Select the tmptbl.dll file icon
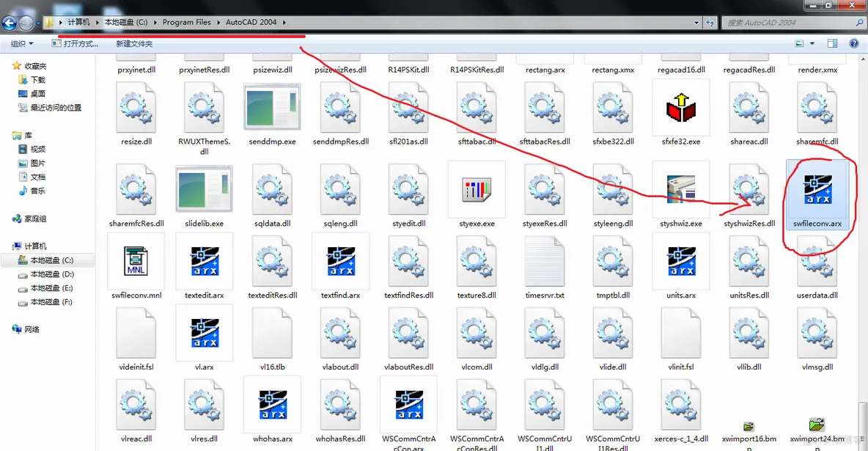 613,261
